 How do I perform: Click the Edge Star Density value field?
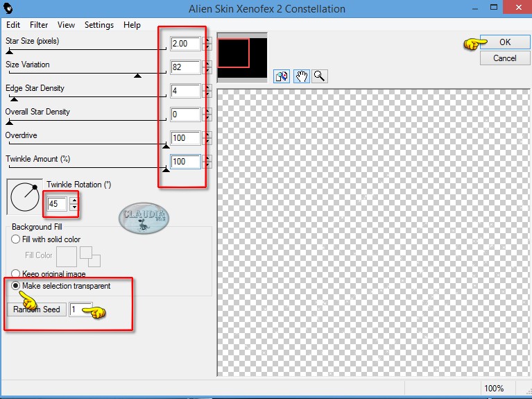click(x=185, y=91)
